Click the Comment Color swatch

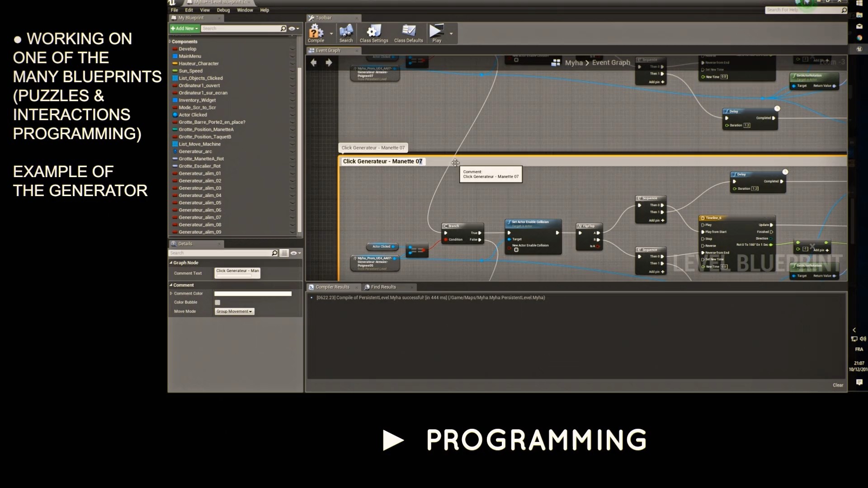point(252,293)
